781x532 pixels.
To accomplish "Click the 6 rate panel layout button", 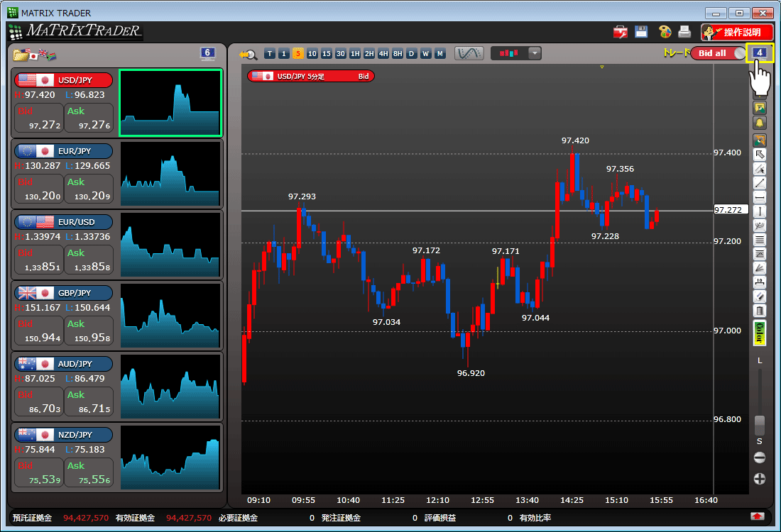I will (x=208, y=53).
